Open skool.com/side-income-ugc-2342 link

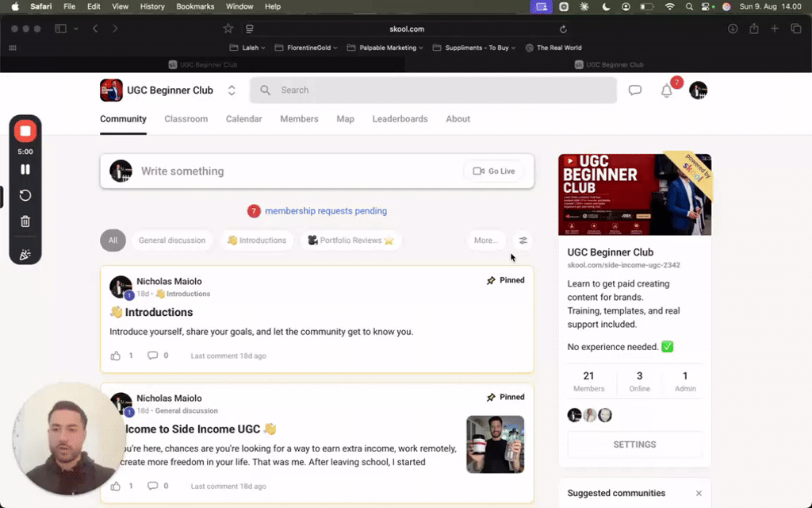pos(623,265)
